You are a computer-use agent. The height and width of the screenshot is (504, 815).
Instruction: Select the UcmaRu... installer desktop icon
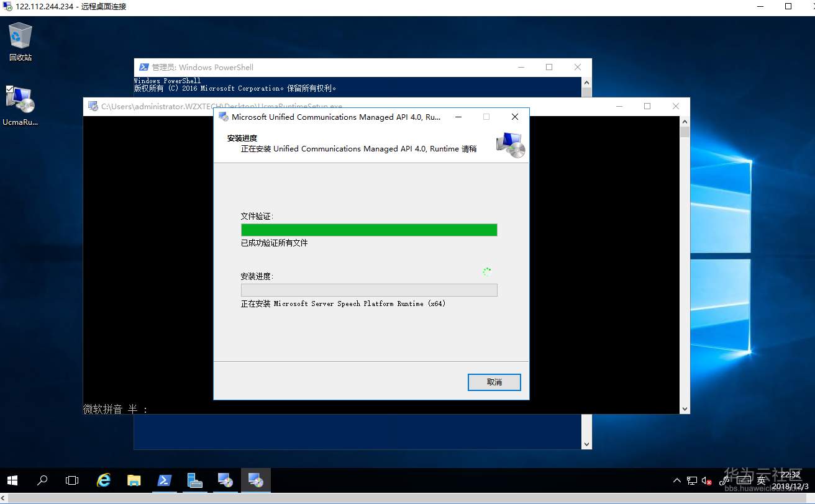[20, 106]
